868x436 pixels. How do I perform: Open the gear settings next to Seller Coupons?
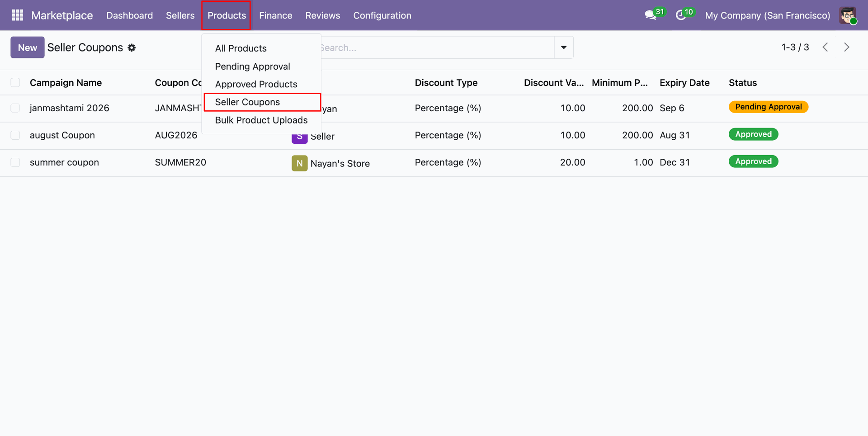click(132, 47)
